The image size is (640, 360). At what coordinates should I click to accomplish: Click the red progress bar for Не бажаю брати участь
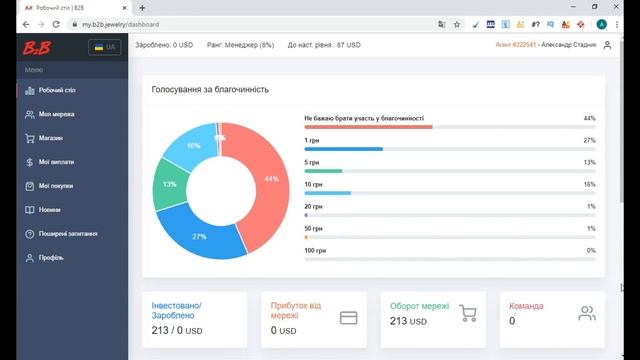(368, 127)
